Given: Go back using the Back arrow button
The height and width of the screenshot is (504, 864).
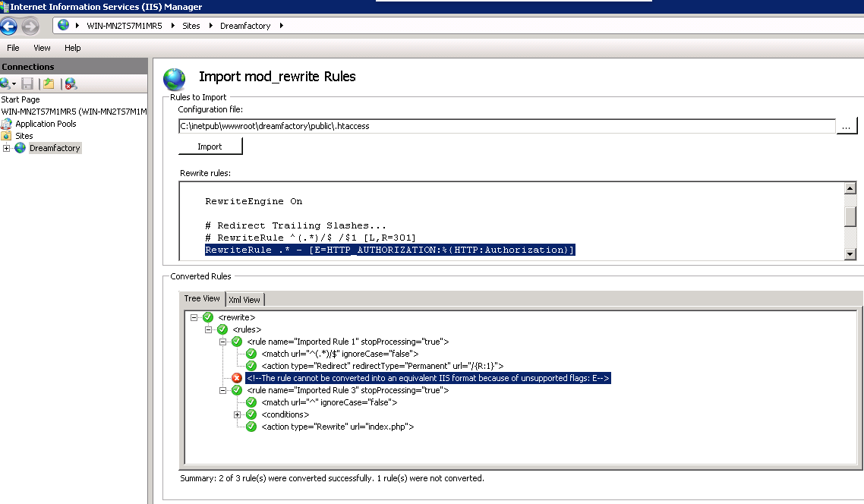Looking at the screenshot, I should pyautogui.click(x=9, y=26).
